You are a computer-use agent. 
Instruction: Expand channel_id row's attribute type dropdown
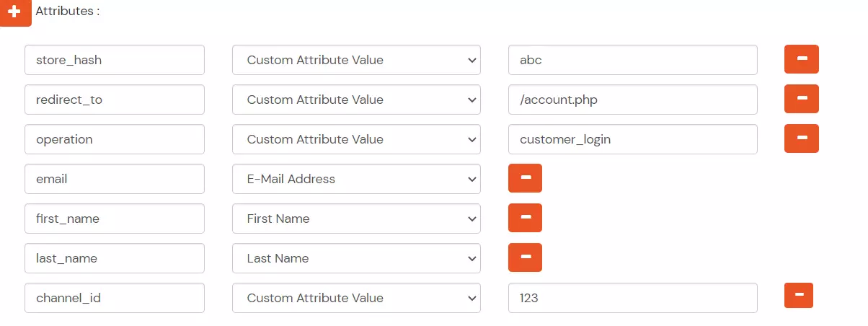point(356,298)
